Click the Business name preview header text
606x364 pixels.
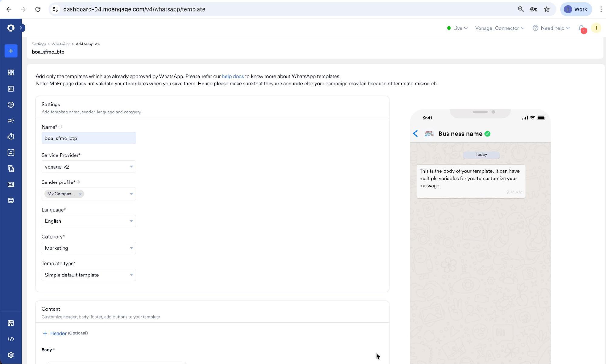click(460, 134)
